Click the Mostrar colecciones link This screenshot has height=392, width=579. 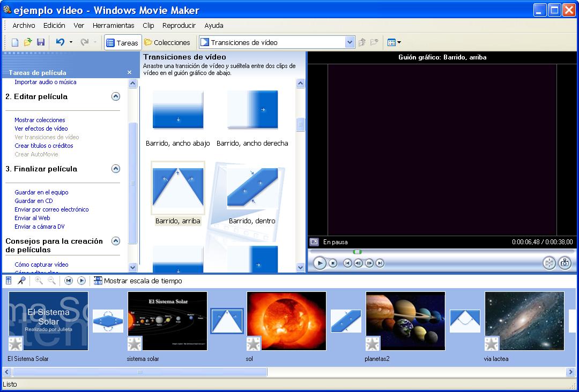pyautogui.click(x=40, y=120)
